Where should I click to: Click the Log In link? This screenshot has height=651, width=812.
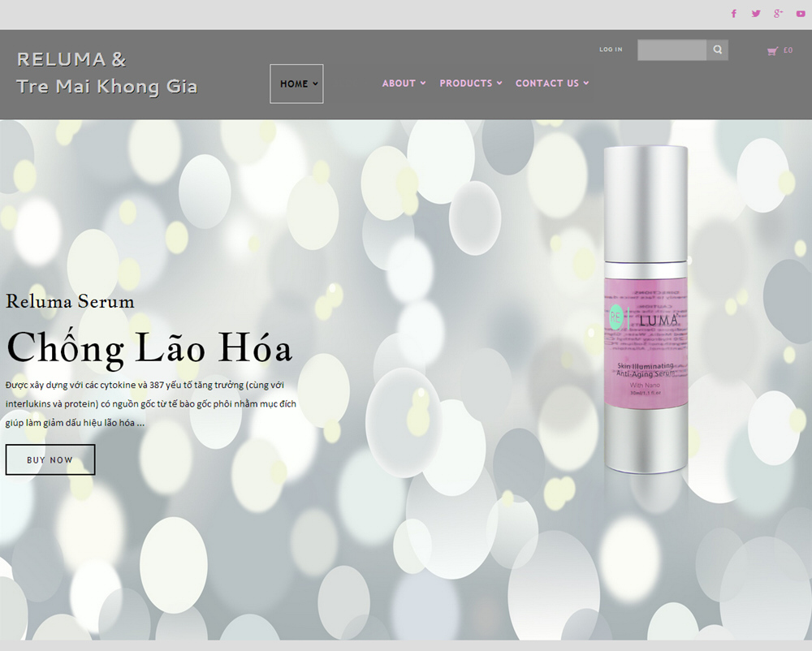(x=611, y=50)
